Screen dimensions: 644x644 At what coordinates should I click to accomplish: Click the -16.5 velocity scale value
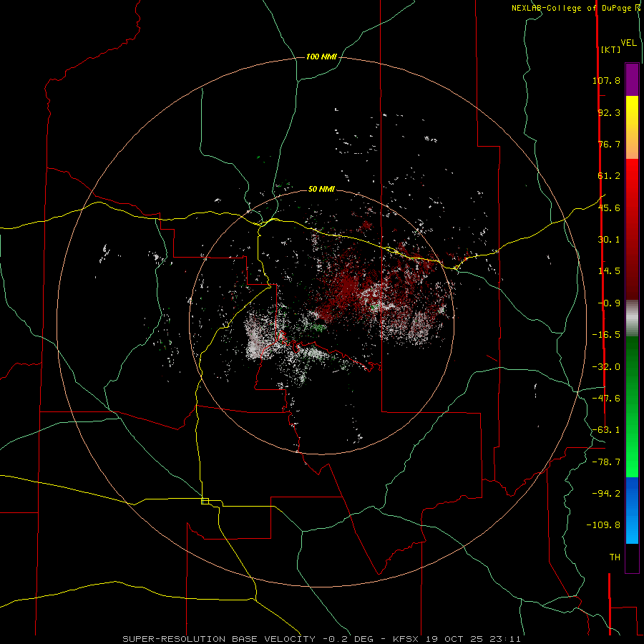[606, 335]
